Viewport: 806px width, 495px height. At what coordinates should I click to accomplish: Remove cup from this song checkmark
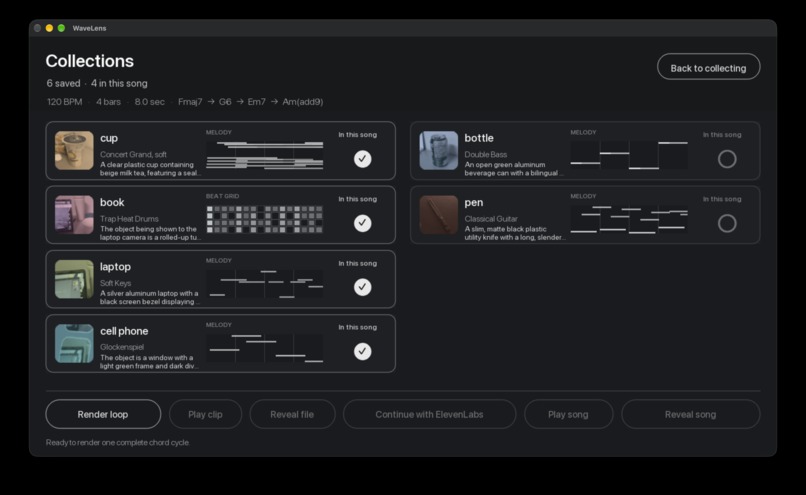tap(362, 159)
